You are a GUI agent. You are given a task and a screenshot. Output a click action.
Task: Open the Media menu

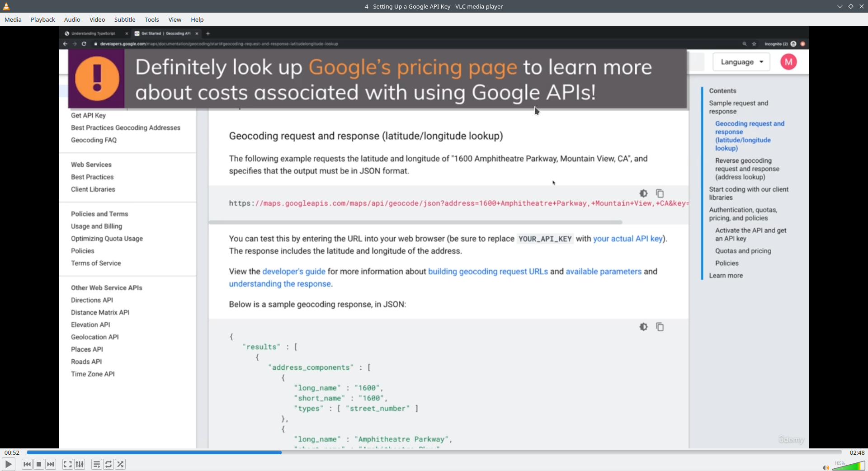coord(13,19)
